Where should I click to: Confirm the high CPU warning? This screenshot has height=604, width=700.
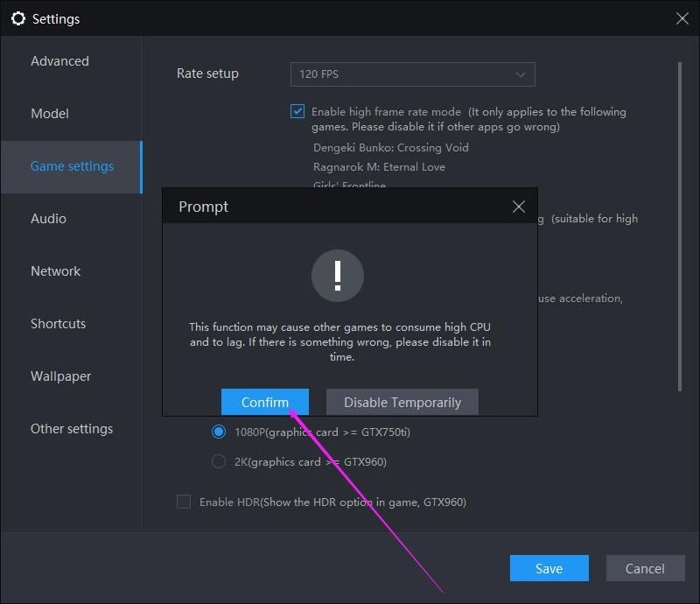coord(265,402)
